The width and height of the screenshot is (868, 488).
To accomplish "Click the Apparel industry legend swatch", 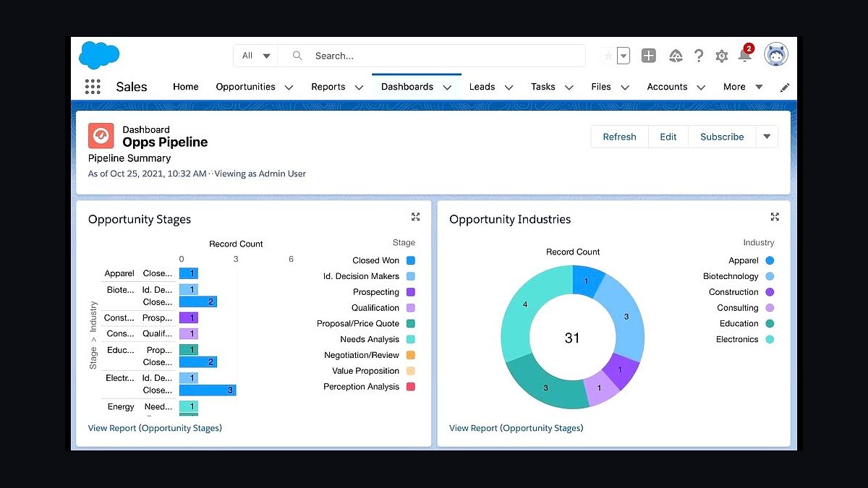I will tap(770, 260).
